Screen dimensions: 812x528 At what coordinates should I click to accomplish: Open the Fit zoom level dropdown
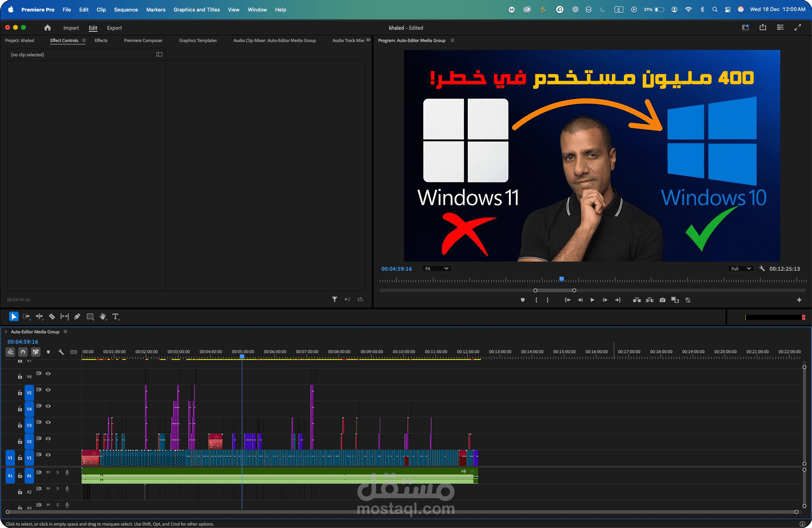(437, 268)
